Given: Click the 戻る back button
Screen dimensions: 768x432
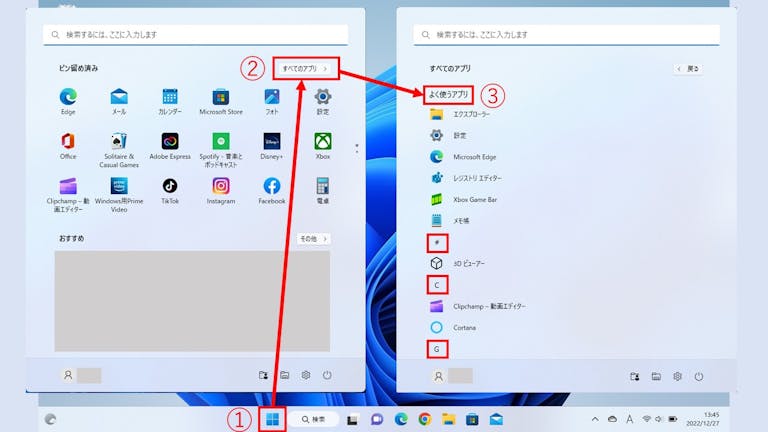Looking at the screenshot, I should (x=688, y=69).
